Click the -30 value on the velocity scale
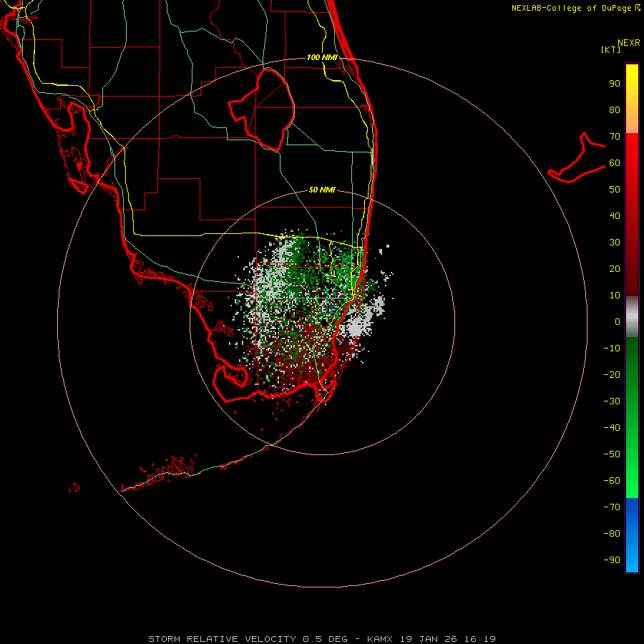The height and width of the screenshot is (644, 644). pos(612,401)
